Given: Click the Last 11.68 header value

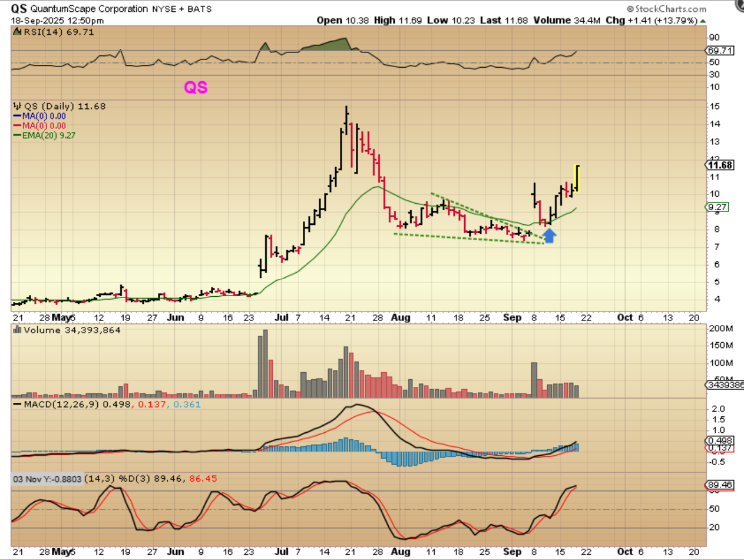Looking at the screenshot, I should (x=505, y=20).
